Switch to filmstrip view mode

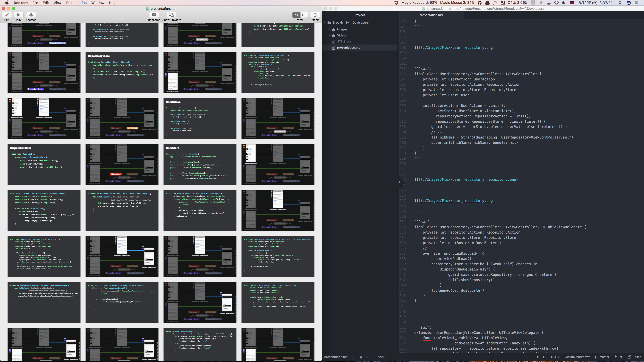point(304,15)
